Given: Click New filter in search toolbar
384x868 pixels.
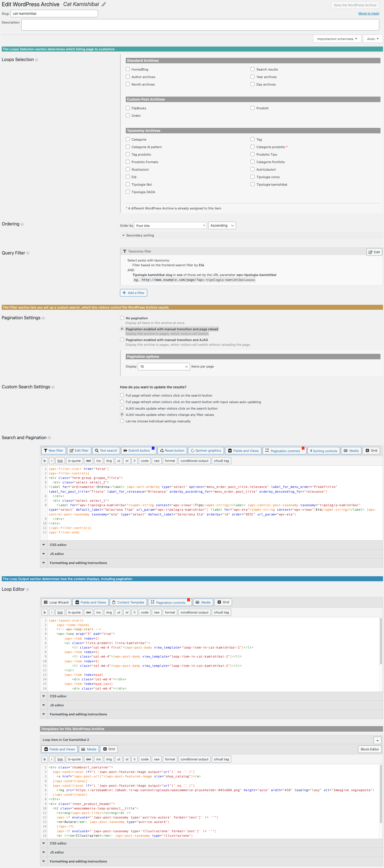Looking at the screenshot, I should tap(53, 450).
